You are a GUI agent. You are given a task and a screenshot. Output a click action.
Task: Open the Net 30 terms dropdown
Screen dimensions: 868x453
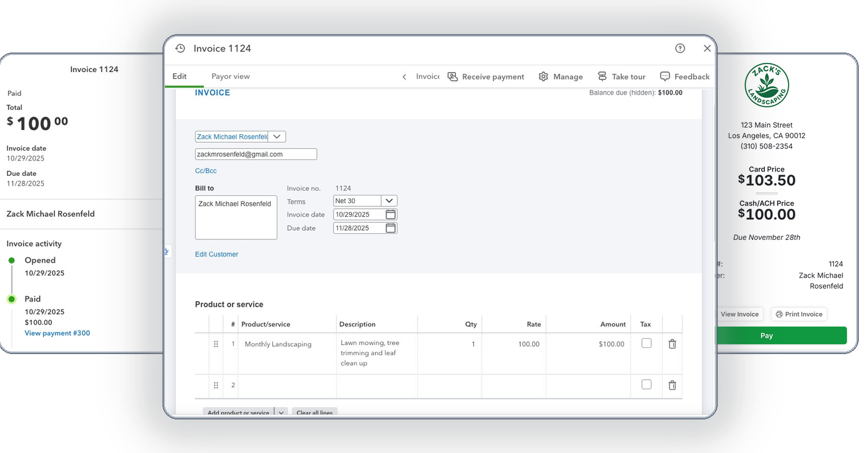pos(389,201)
